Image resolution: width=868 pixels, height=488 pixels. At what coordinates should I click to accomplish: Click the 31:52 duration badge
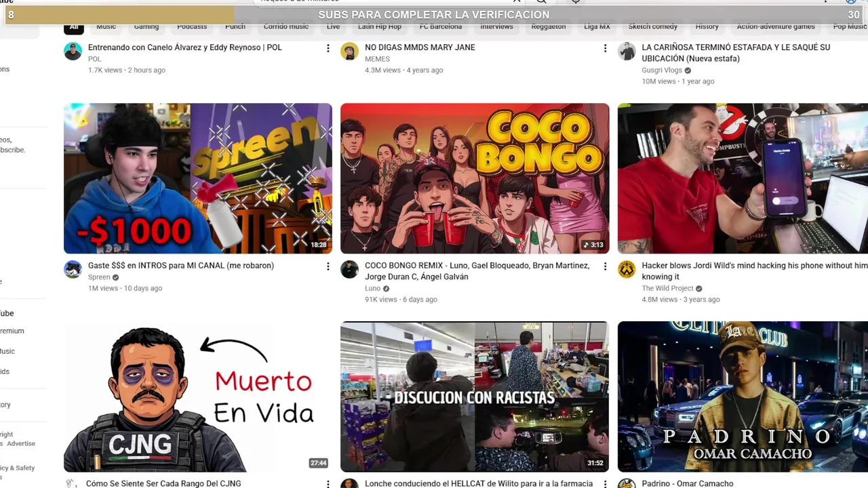point(595,464)
